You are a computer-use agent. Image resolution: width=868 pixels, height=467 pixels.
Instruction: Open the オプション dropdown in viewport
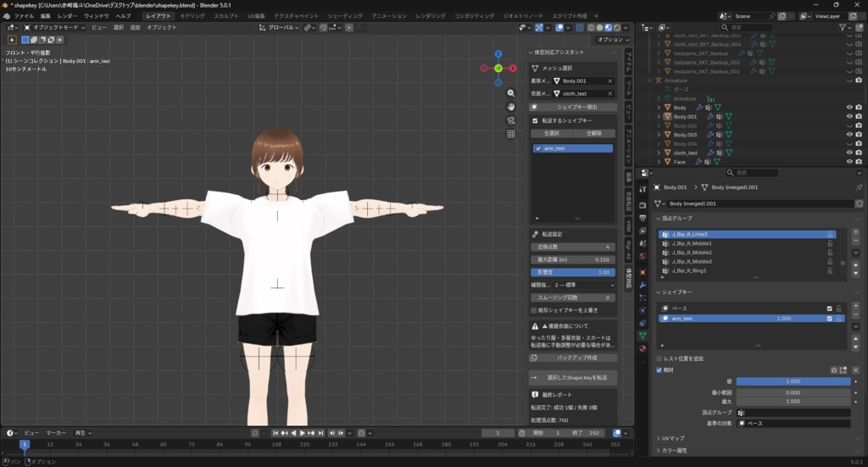(x=613, y=40)
